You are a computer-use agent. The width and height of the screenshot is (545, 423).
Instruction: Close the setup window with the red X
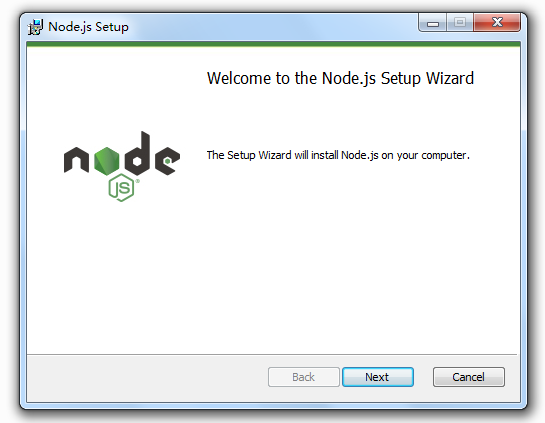point(497,23)
